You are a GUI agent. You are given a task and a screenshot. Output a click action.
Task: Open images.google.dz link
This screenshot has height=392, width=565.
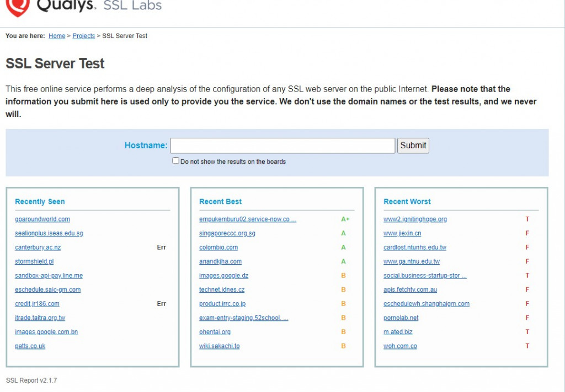coord(224,275)
